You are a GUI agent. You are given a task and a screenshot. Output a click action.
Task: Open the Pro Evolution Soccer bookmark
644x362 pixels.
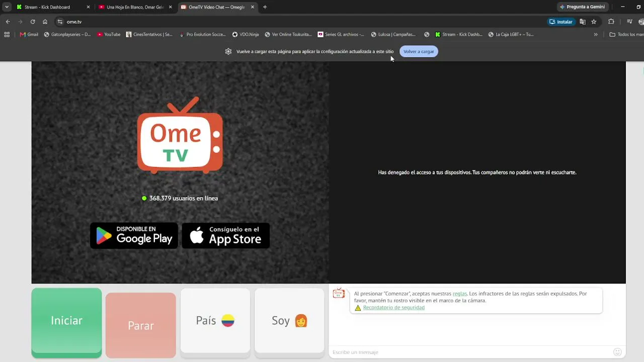pyautogui.click(x=202, y=35)
